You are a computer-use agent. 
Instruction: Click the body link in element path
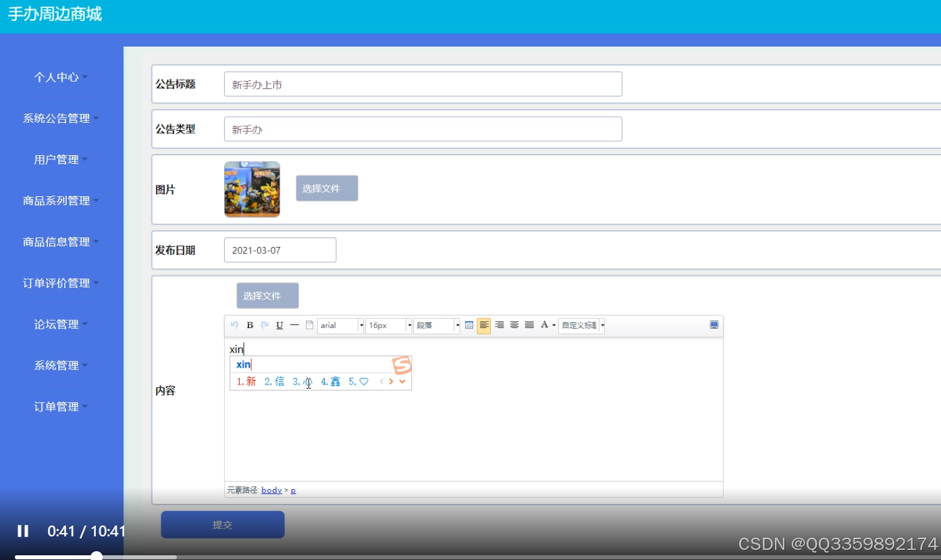271,490
